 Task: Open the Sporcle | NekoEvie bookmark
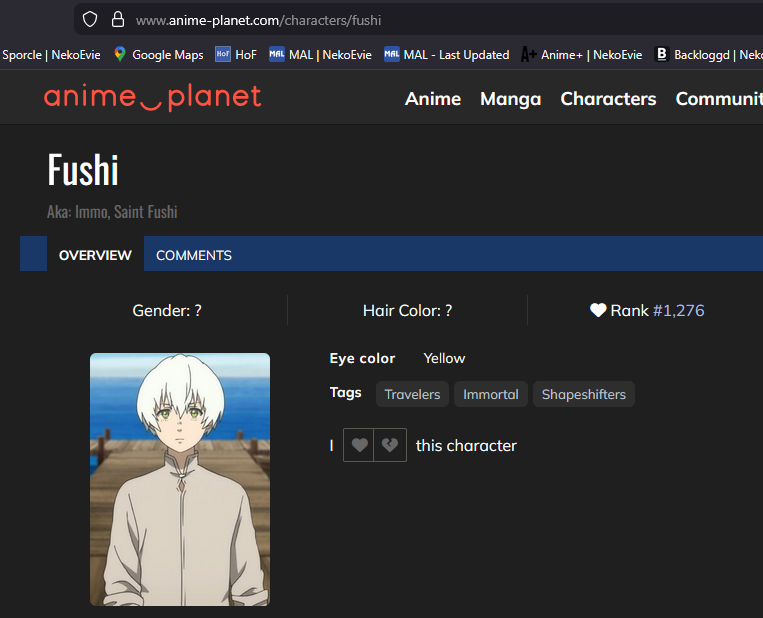[x=51, y=55]
